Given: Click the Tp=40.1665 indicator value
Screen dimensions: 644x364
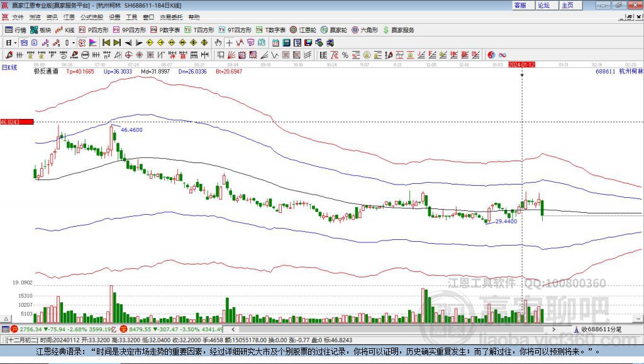Looking at the screenshot, I should (80, 72).
